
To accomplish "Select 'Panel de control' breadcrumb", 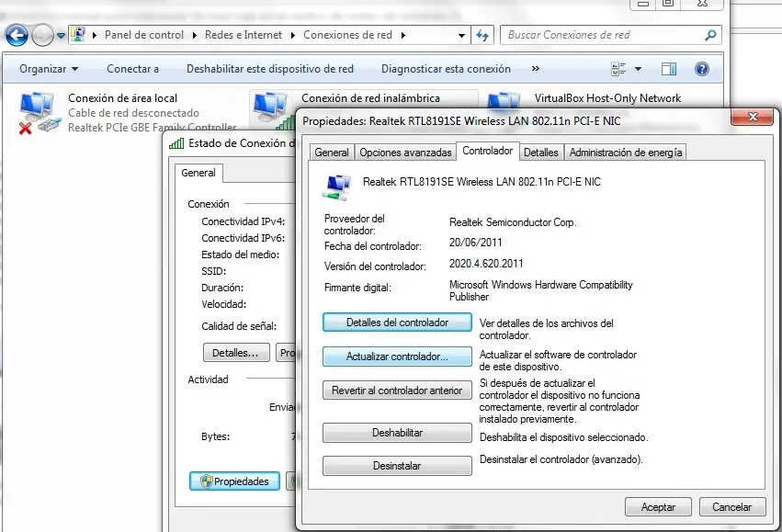I will (x=143, y=35).
